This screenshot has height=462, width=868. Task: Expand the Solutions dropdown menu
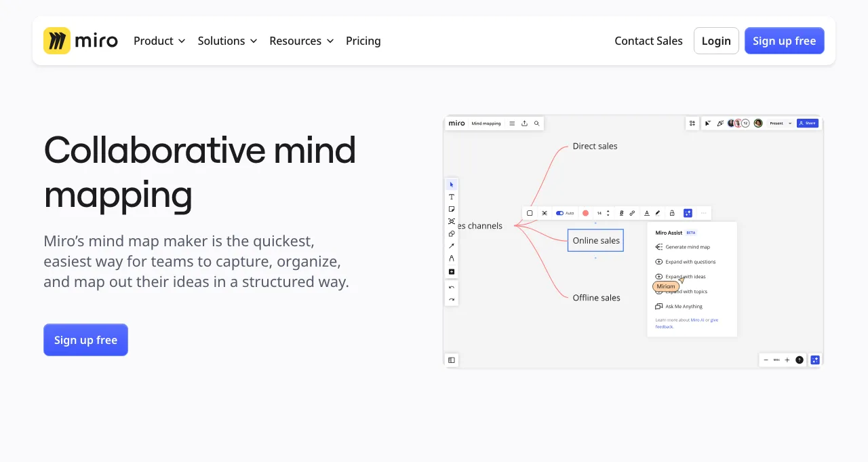coord(228,41)
